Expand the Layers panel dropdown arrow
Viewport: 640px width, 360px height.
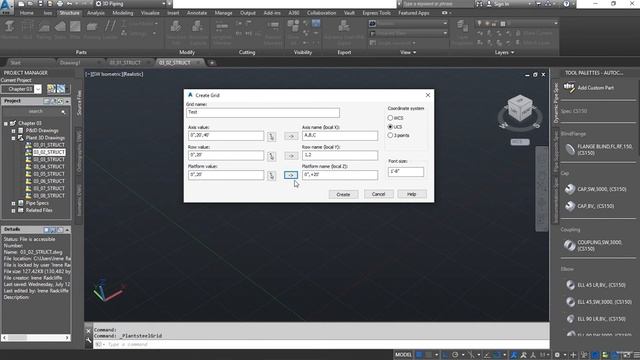tap(513, 53)
